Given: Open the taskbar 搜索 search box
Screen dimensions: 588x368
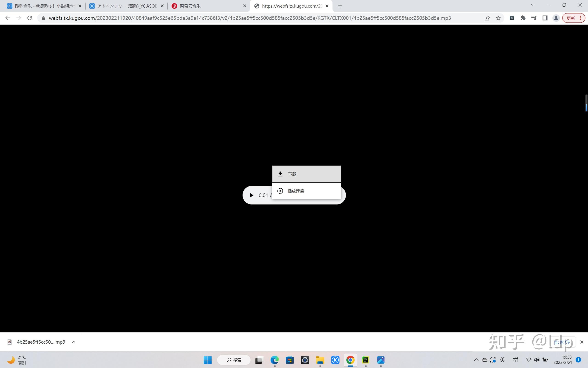Looking at the screenshot, I should 234,360.
